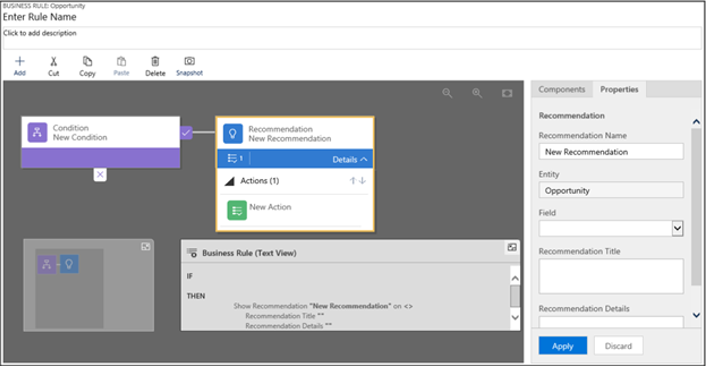Collapse the Business Rule text view
Image resolution: width=706 pixels, height=366 pixels.
point(512,248)
